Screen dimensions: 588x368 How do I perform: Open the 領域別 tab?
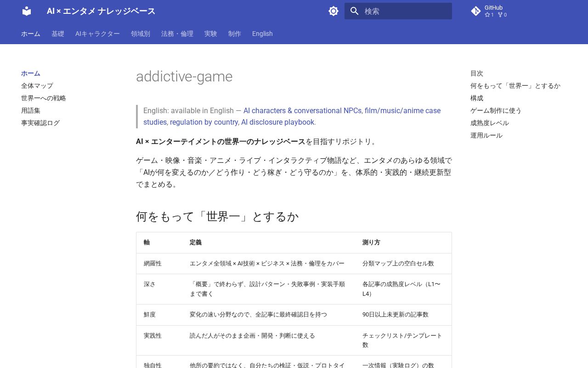[x=141, y=34]
